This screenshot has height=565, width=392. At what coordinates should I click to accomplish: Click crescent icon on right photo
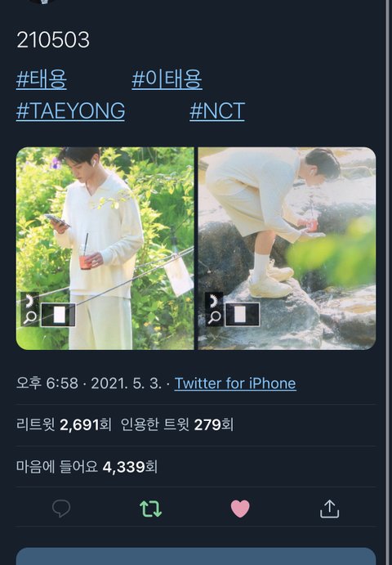tap(214, 301)
